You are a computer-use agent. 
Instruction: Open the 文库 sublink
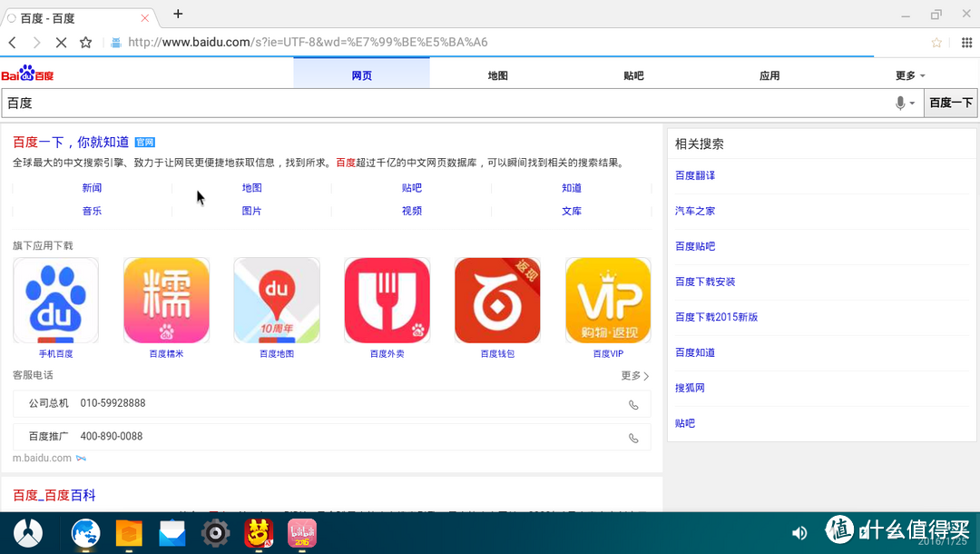[x=572, y=211]
